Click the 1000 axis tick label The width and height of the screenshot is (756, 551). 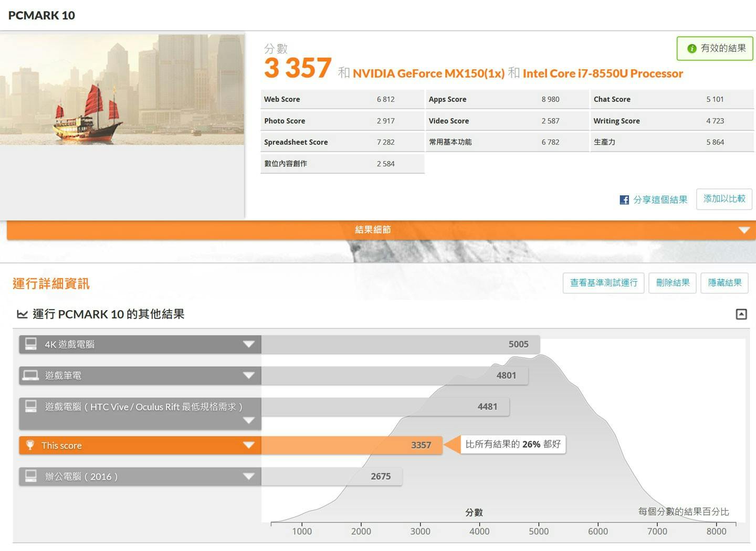click(302, 531)
